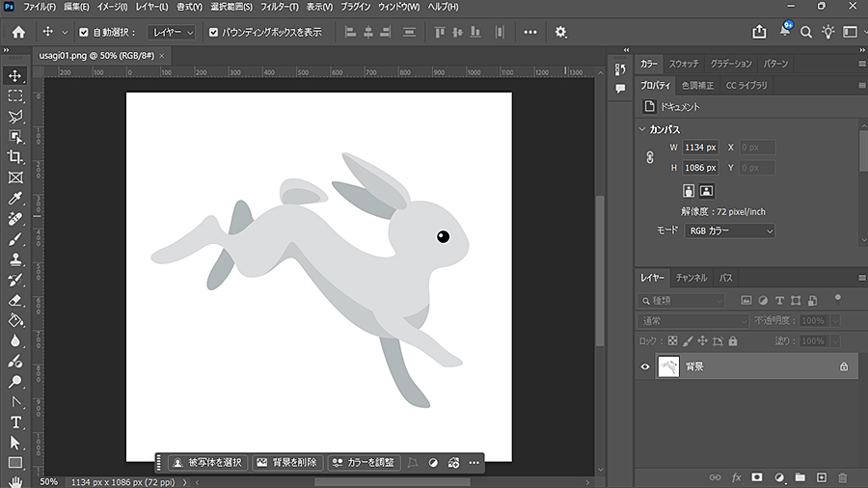Select the Horizontal Type tool

pos(15,422)
